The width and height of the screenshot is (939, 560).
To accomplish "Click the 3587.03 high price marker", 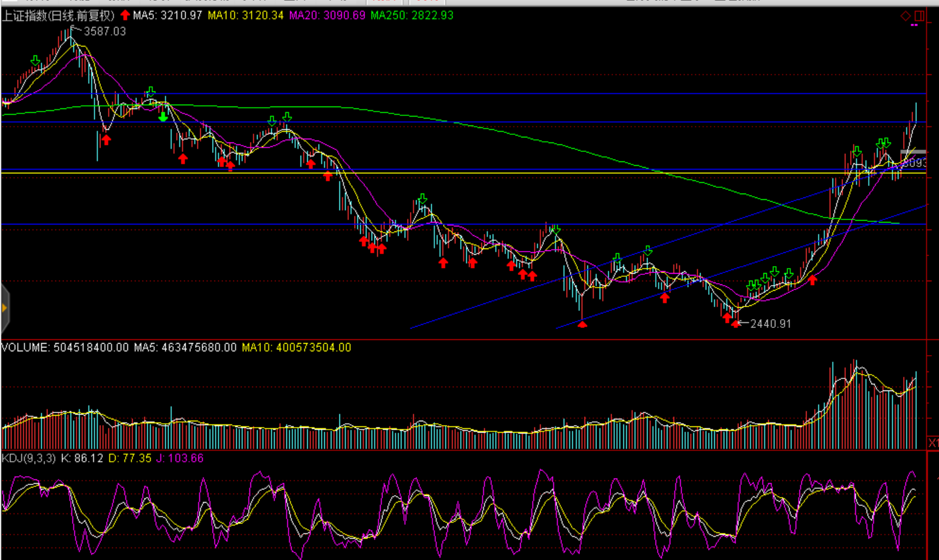I will tap(105, 32).
